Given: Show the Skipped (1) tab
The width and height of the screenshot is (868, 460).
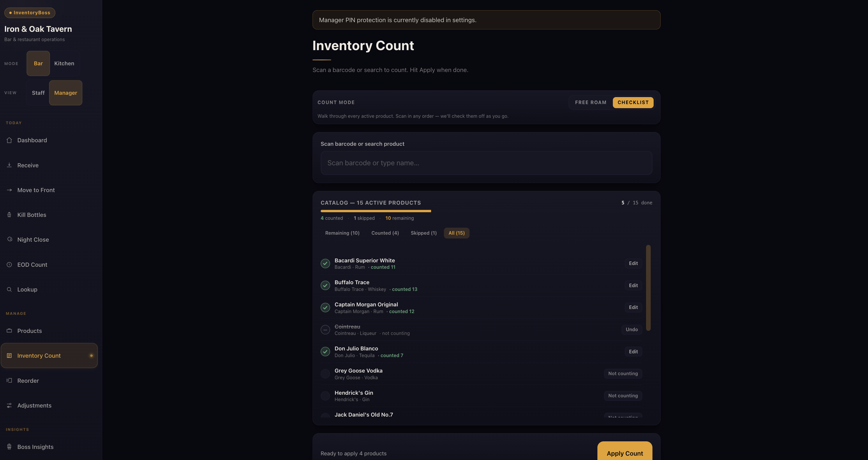Looking at the screenshot, I should 424,233.
